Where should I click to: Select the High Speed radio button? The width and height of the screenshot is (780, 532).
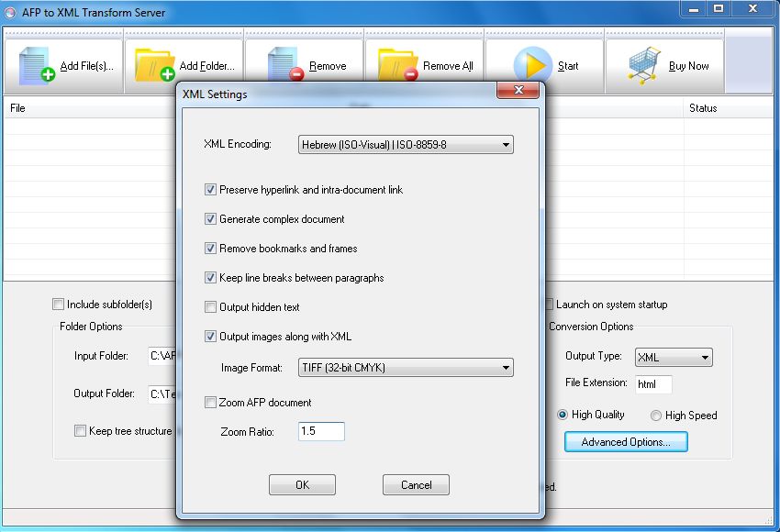tap(656, 416)
